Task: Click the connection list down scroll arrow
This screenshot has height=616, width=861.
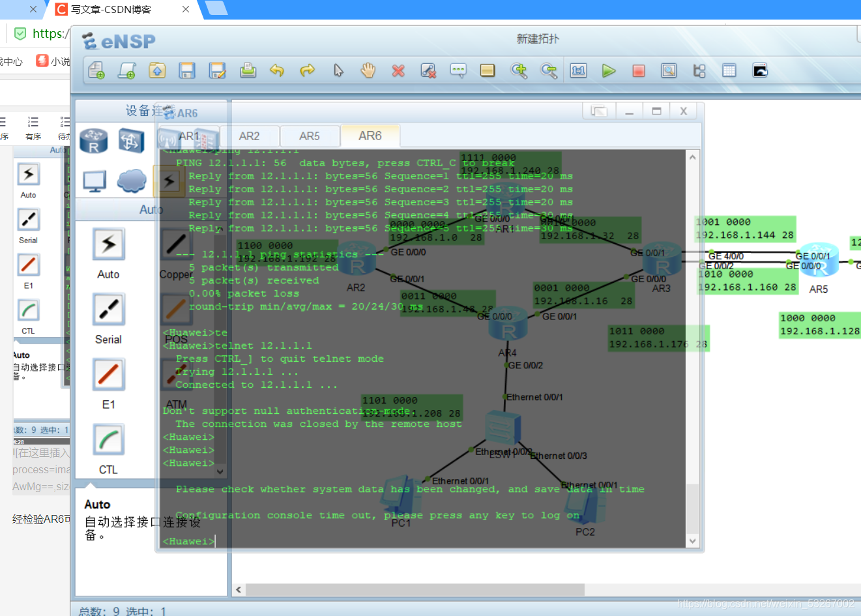Action: pyautogui.click(x=220, y=471)
